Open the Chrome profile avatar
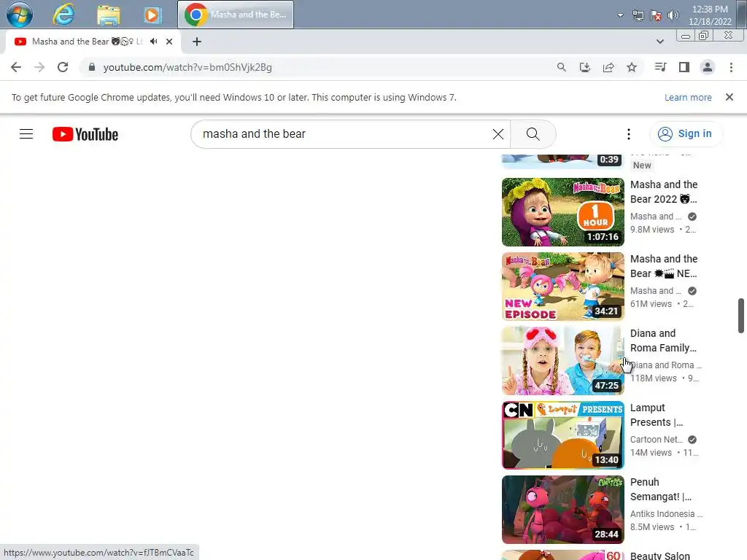The width and height of the screenshot is (747, 560). coord(708,67)
